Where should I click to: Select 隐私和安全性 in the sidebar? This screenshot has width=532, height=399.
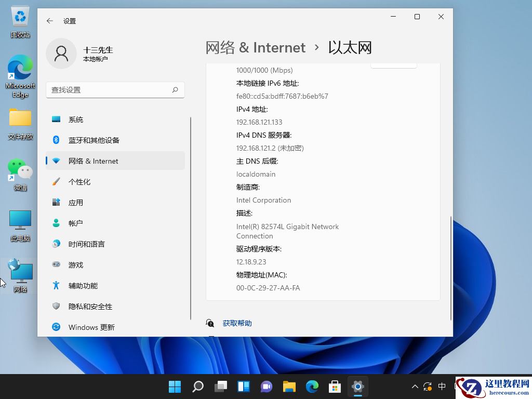click(89, 307)
